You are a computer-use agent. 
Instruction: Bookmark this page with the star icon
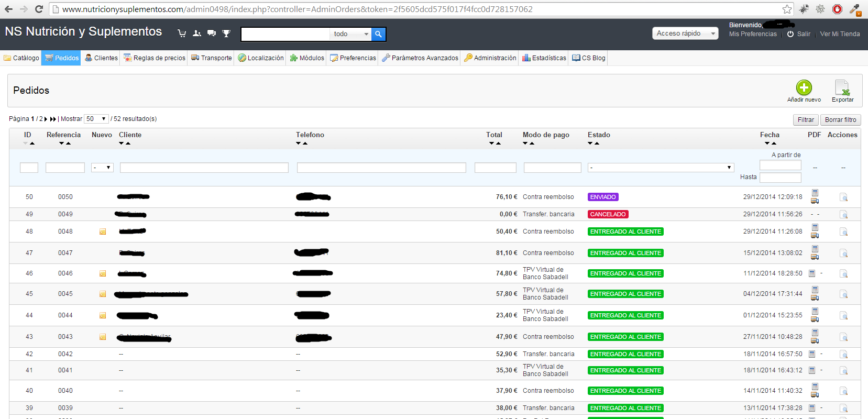click(x=787, y=9)
